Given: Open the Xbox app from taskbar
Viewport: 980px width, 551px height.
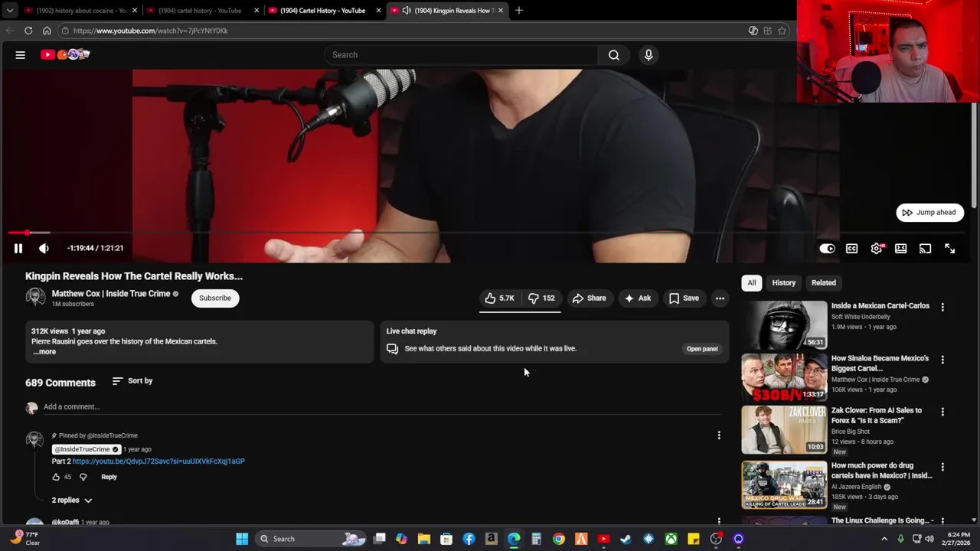Looking at the screenshot, I should 671,539.
